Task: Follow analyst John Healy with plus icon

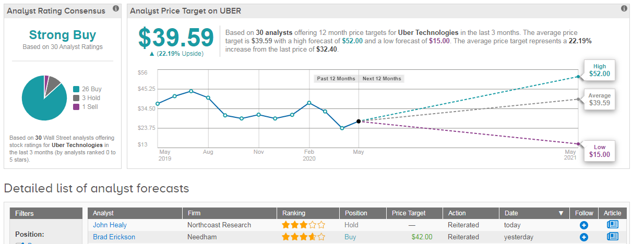Action: point(584,225)
